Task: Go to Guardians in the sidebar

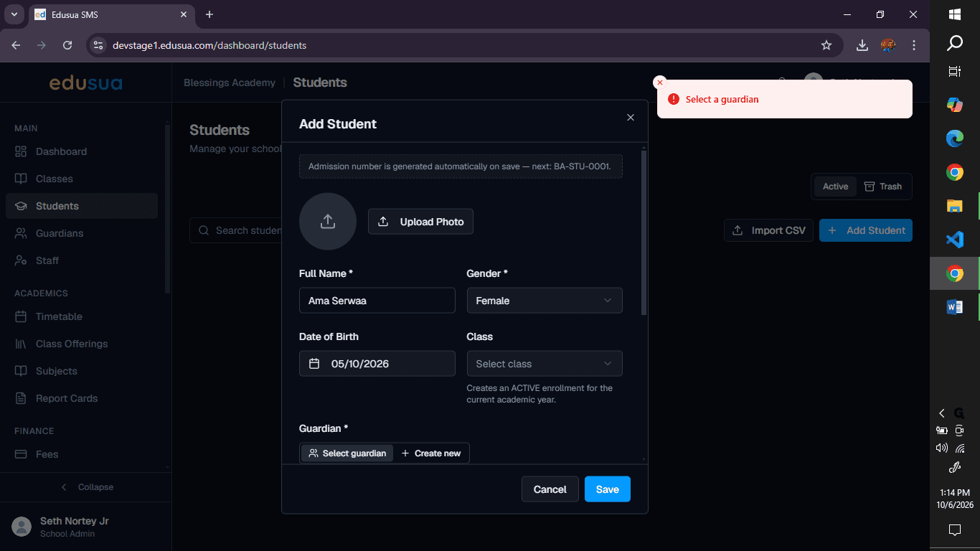Action: pyautogui.click(x=81, y=233)
